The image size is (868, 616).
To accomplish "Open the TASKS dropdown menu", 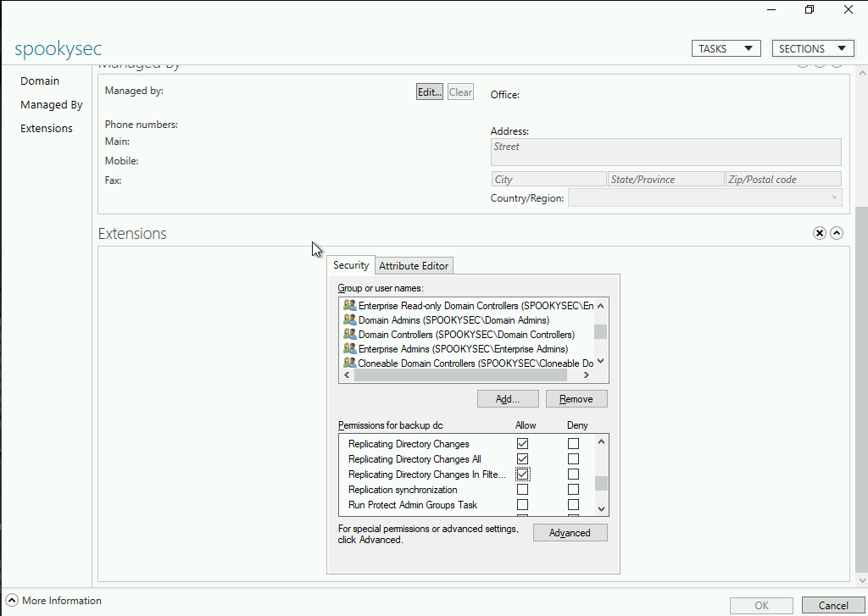I will click(x=726, y=48).
